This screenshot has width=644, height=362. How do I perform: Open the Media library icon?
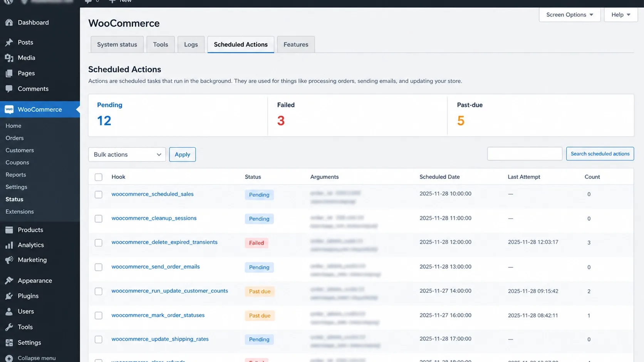9,58
